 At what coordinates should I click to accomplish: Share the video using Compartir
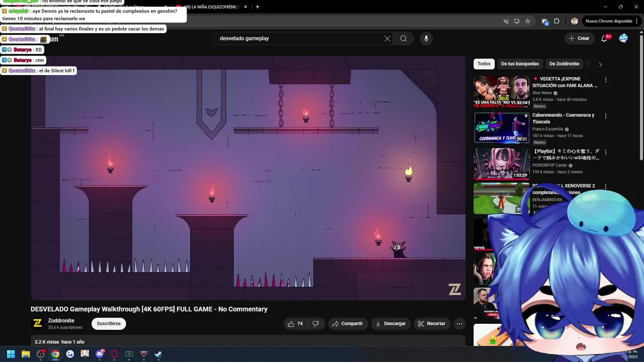[348, 324]
